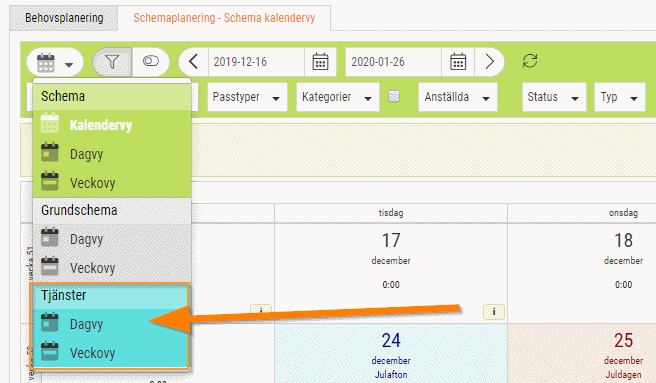Open date picker for 2020-01-26
Image resolution: width=656 pixels, height=383 pixels.
pos(458,62)
